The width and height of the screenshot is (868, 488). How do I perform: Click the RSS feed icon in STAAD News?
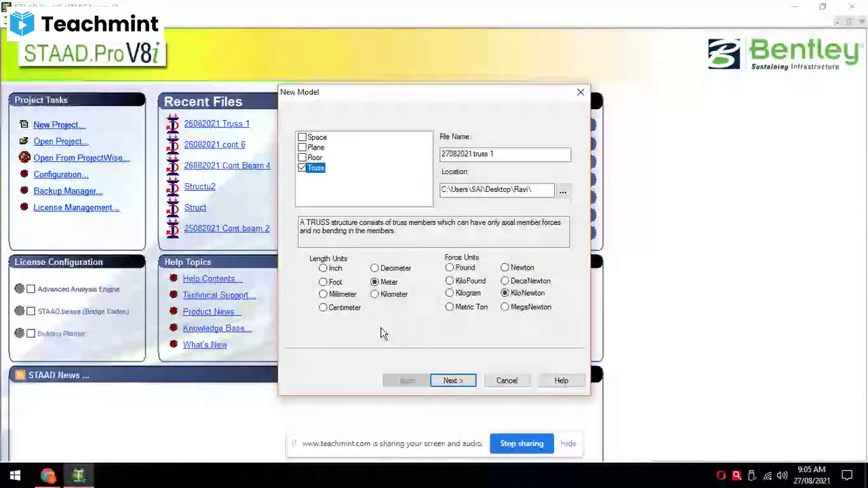click(20, 375)
